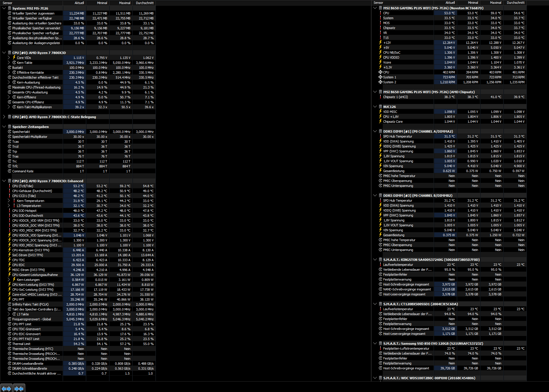Screen dimensions: 549x392
Task: Select the DRAM-Lesebandbreite row
Action: (x=78, y=364)
